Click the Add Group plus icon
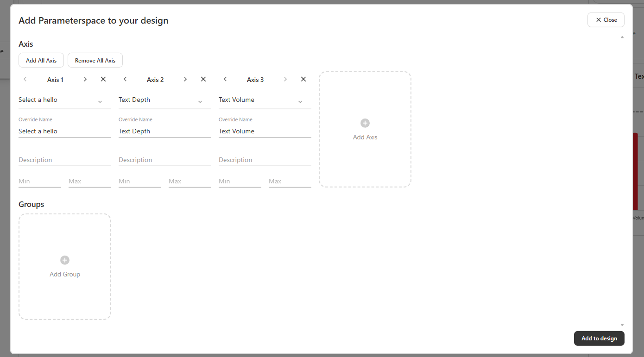The width and height of the screenshot is (644, 357). [65, 260]
